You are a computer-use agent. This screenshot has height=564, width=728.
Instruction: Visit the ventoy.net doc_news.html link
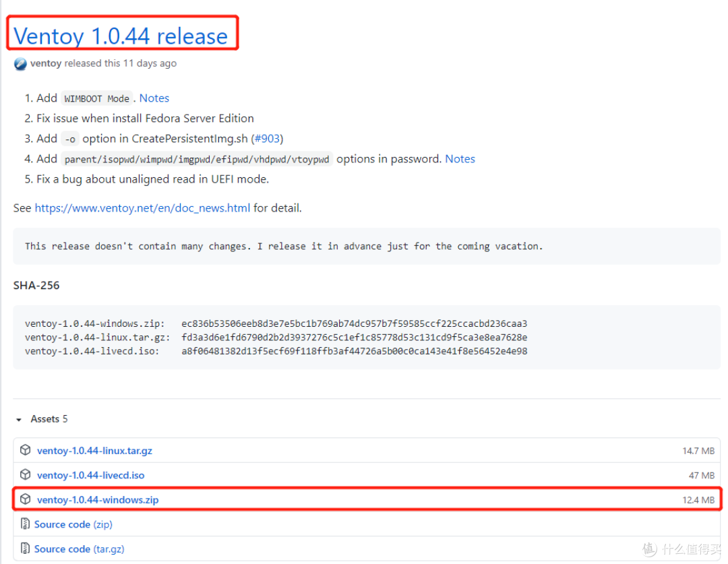click(x=142, y=208)
